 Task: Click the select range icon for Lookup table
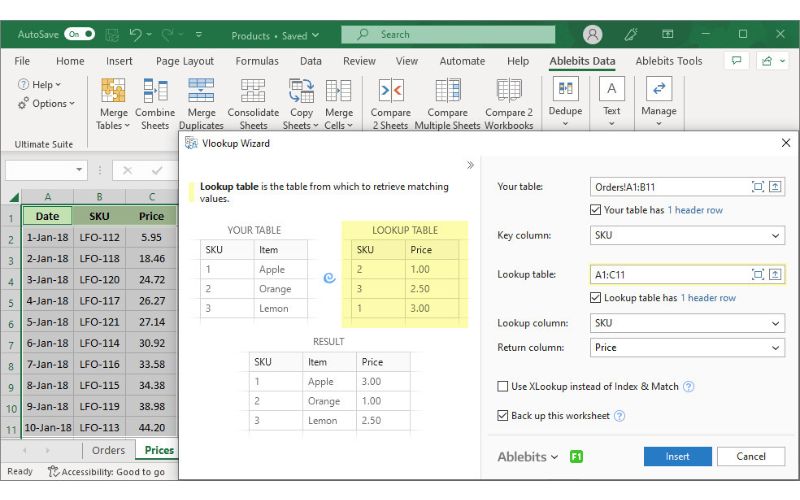(x=758, y=274)
